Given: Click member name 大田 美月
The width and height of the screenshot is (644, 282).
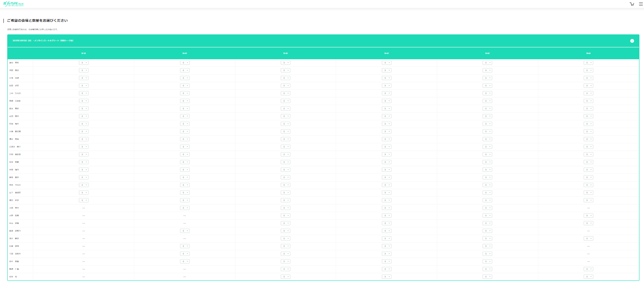Looking at the screenshot, I should pyautogui.click(x=14, y=208).
